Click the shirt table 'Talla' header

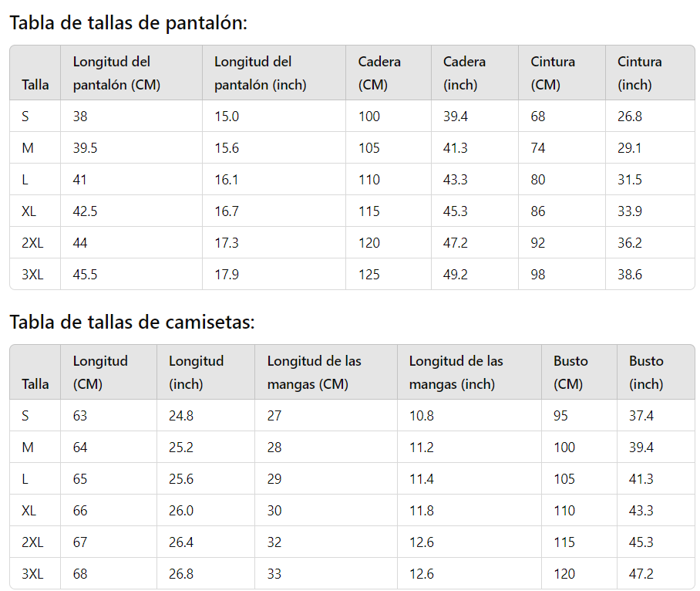pos(35,383)
